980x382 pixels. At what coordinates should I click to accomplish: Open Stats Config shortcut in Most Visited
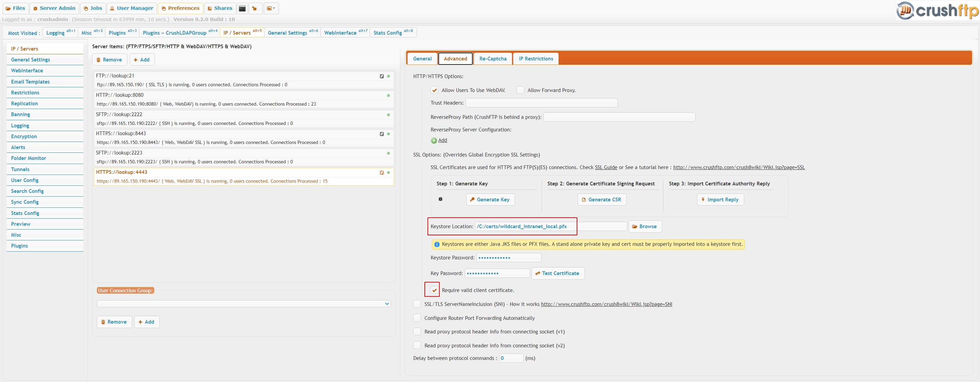393,33
